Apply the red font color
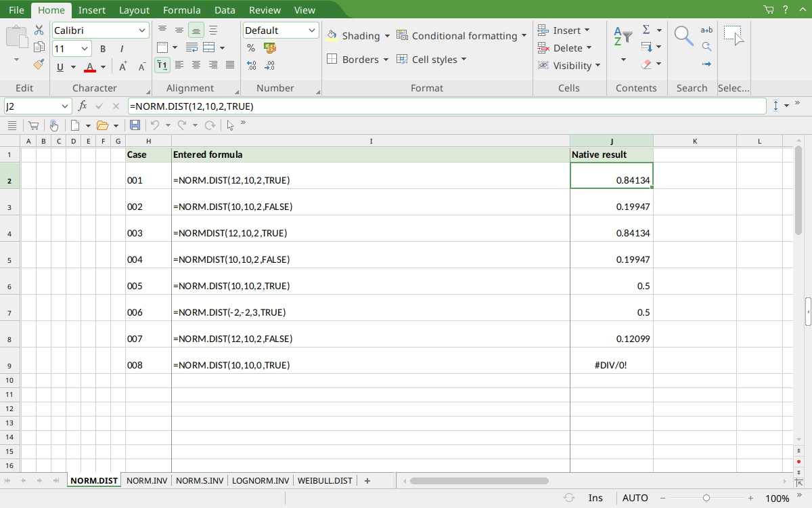 pos(90,67)
